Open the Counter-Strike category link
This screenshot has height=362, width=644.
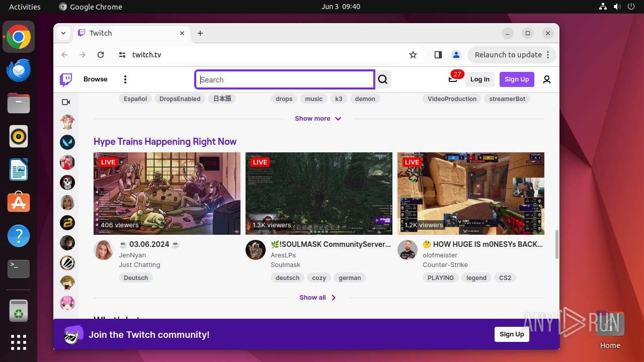(445, 265)
